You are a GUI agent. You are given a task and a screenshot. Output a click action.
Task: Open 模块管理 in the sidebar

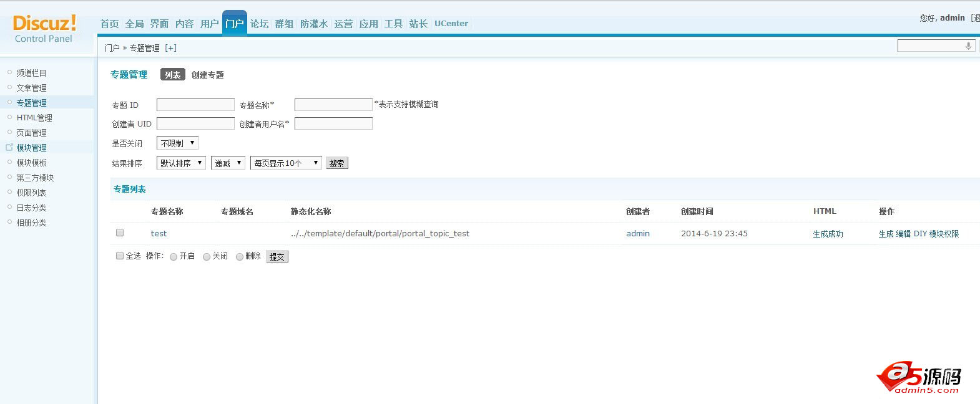tap(32, 148)
